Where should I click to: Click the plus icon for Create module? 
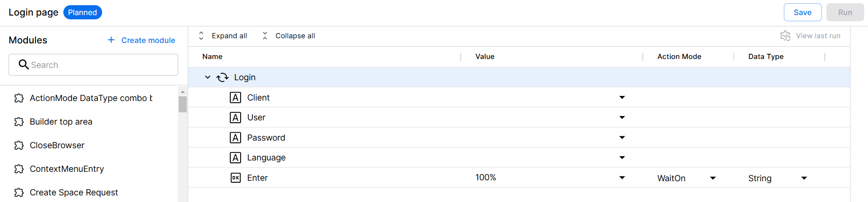(x=111, y=40)
